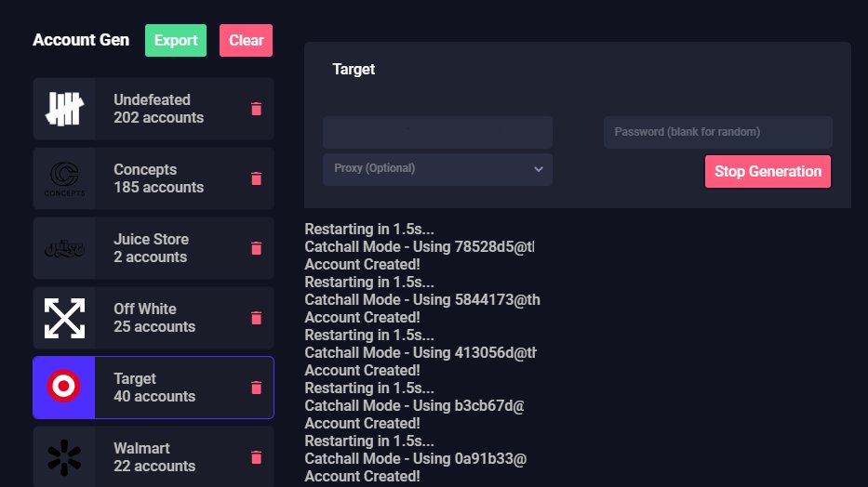Export the generated accounts
The width and height of the screenshot is (868, 487).
(x=176, y=40)
